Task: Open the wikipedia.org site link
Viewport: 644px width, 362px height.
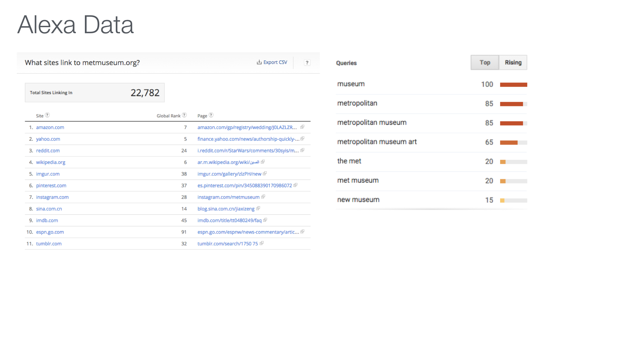Action: [x=51, y=162]
